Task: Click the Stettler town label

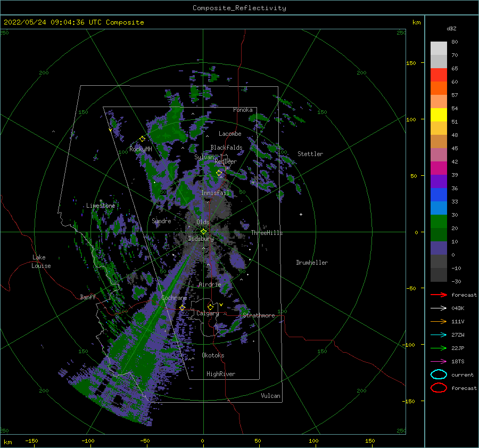Action: [310, 154]
